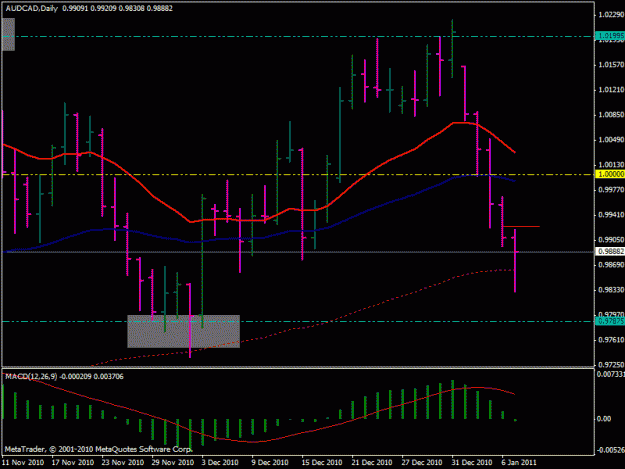Click the 0.97610 price axis value
The width and height of the screenshot is (625, 469).
(611, 340)
